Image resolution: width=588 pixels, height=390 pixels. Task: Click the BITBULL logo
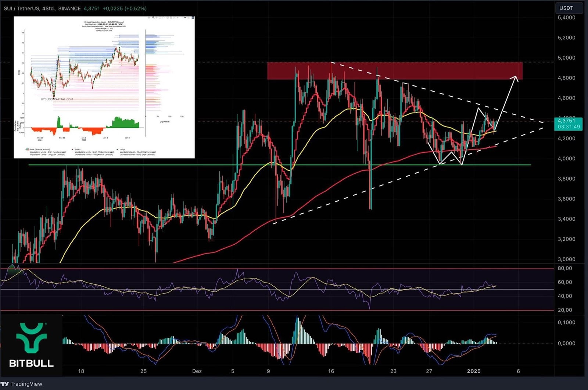[31, 345]
